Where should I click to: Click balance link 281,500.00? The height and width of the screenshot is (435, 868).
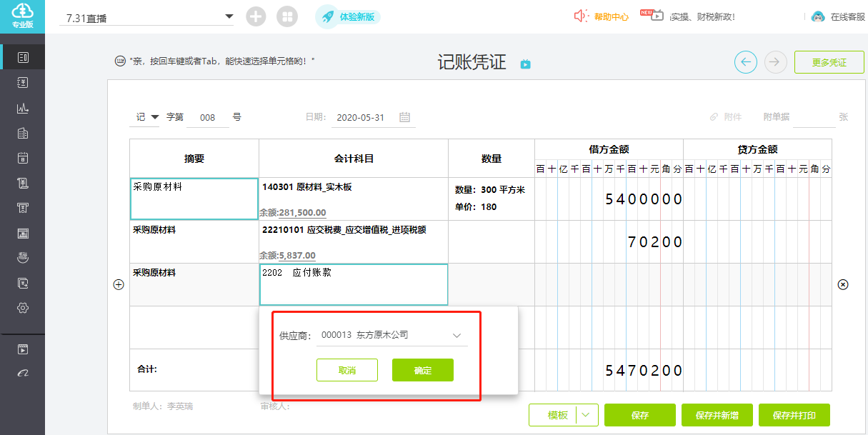tap(302, 213)
